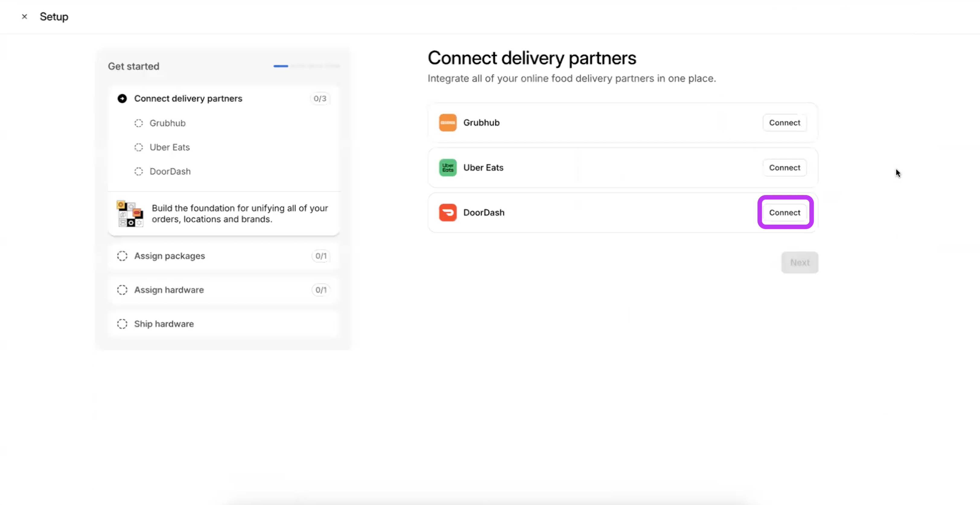
Task: Click the Connect delivery partners main heading
Action: (x=532, y=58)
